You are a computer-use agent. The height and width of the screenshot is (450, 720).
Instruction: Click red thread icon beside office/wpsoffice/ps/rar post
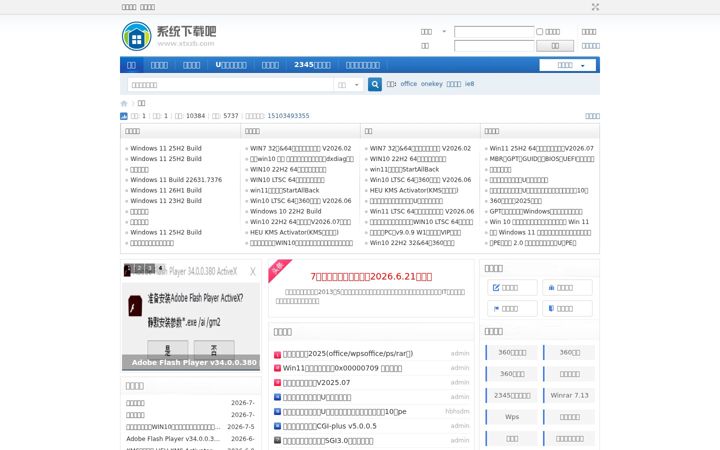(x=277, y=354)
